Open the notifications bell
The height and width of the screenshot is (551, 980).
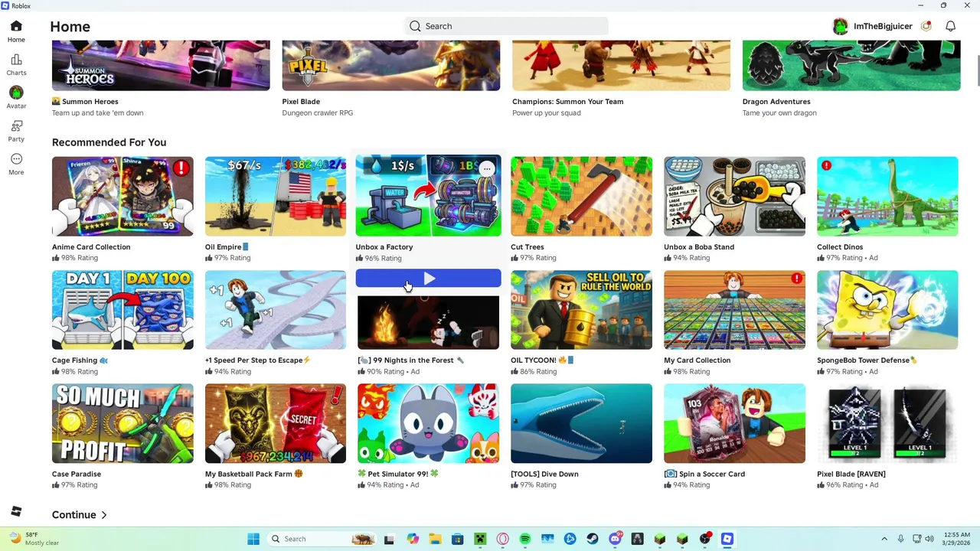950,26
